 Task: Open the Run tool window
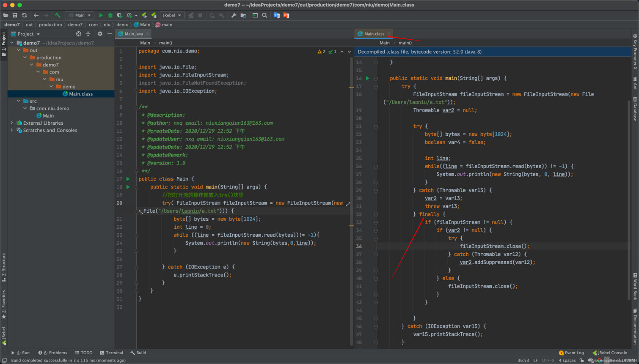click(21, 353)
